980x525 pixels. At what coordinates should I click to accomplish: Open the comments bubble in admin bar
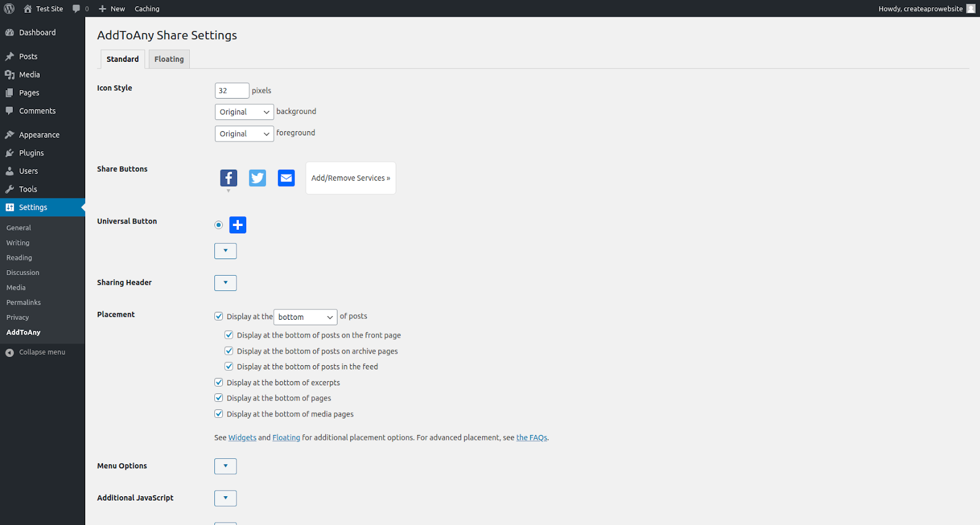click(x=77, y=9)
